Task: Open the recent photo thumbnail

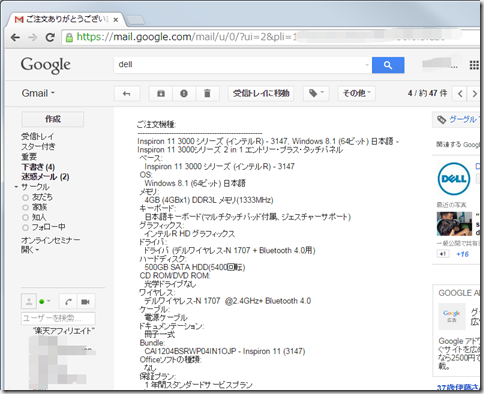Action: point(454,224)
